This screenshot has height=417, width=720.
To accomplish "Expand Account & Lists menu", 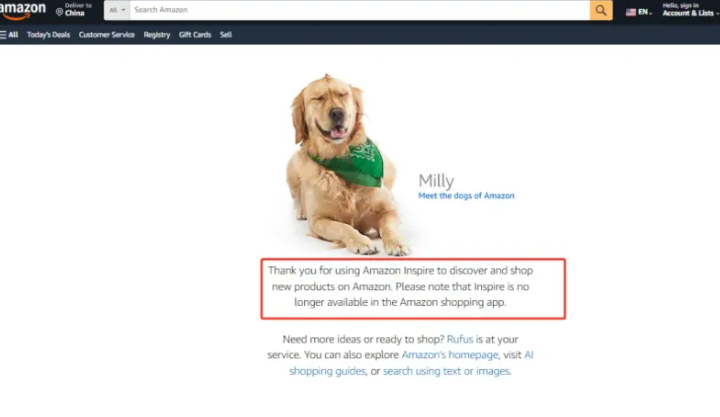I will click(690, 10).
